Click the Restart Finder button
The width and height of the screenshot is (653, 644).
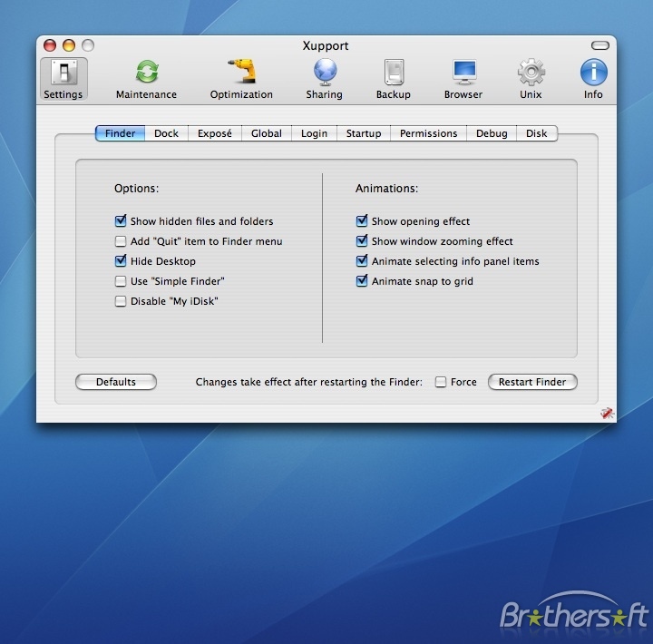point(532,382)
